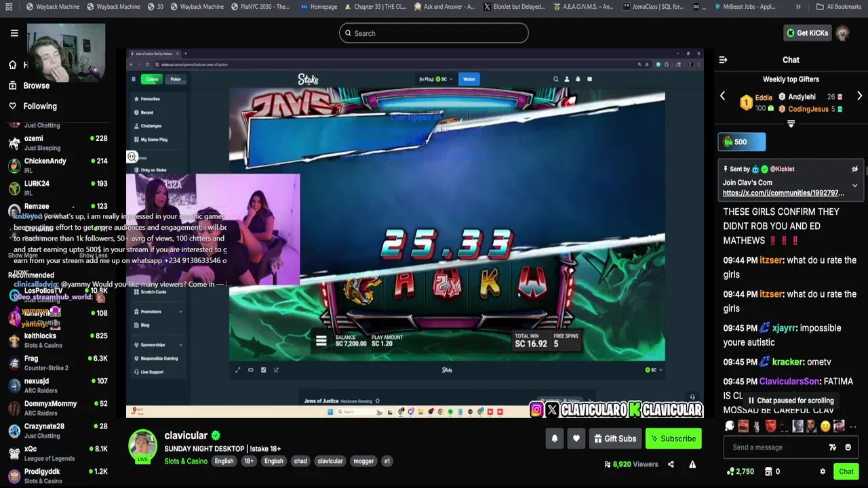Image resolution: width=868 pixels, height=488 pixels.
Task: Open Slots & Casino category link
Action: pyautogui.click(x=186, y=461)
